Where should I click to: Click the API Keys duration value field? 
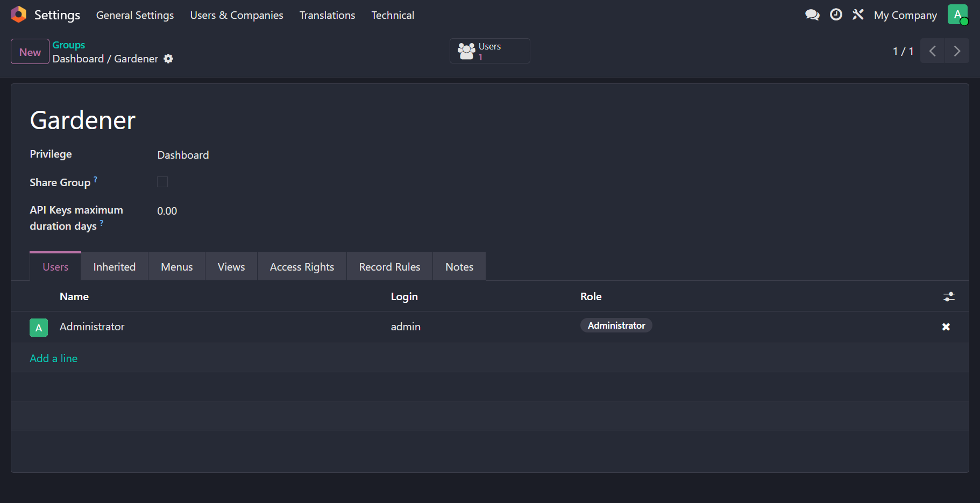pos(167,211)
